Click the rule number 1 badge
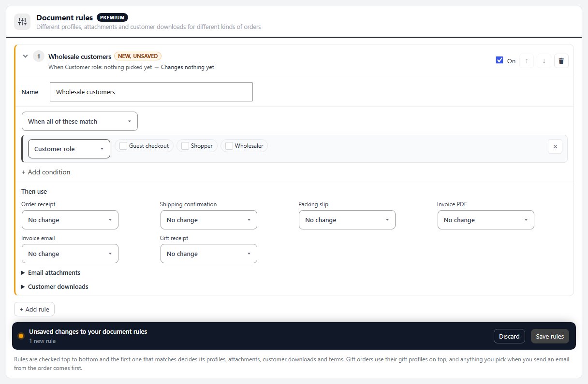Viewport: 588px width, 384px height. point(39,57)
